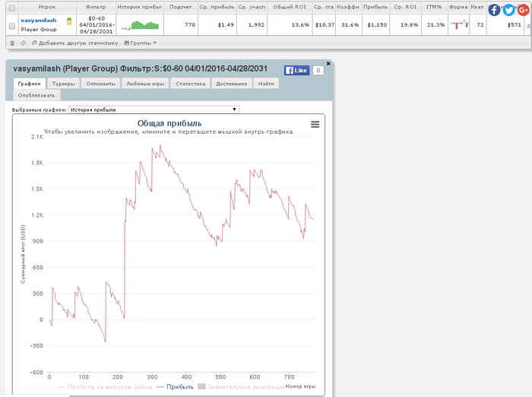Switch to the Достижения tab
The image size is (532, 397).
[231, 84]
